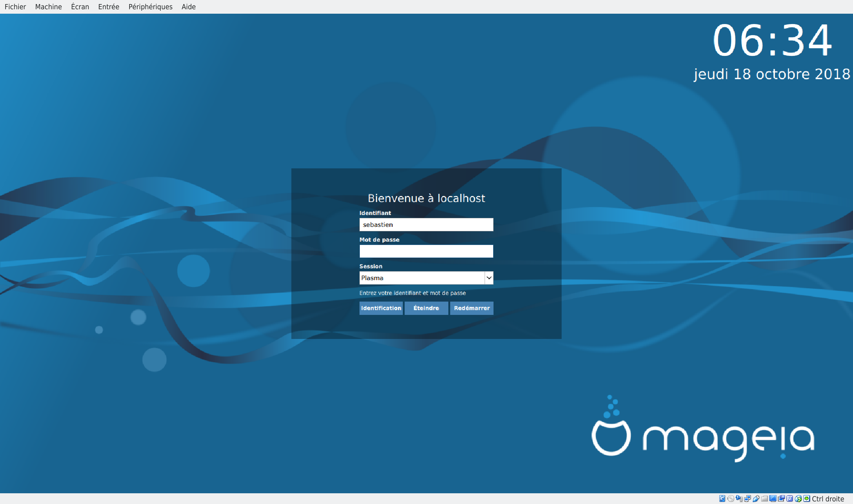Click the audio status icon

pos(739,498)
